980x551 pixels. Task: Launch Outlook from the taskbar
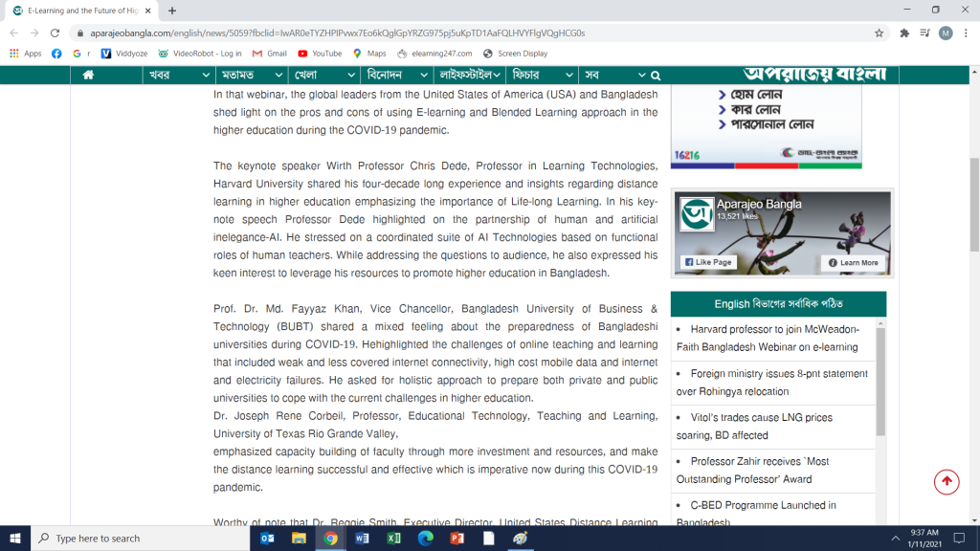267,538
